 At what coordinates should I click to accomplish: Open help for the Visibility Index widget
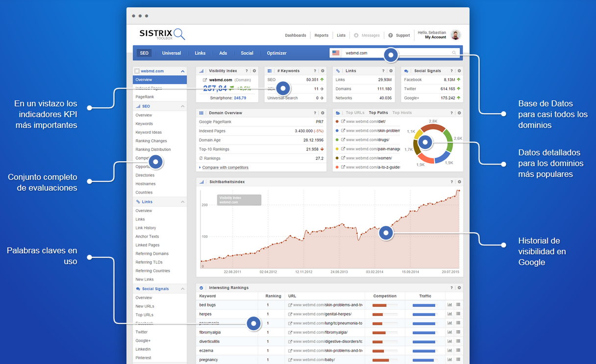247,71
